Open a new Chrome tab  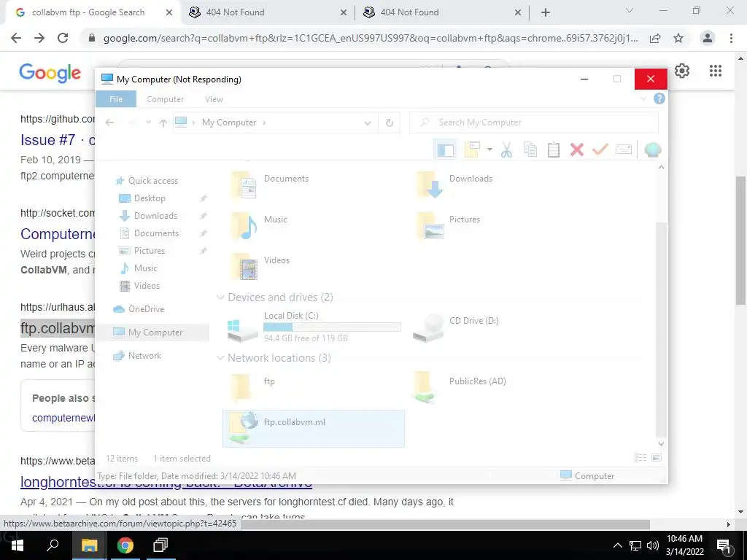pos(546,13)
